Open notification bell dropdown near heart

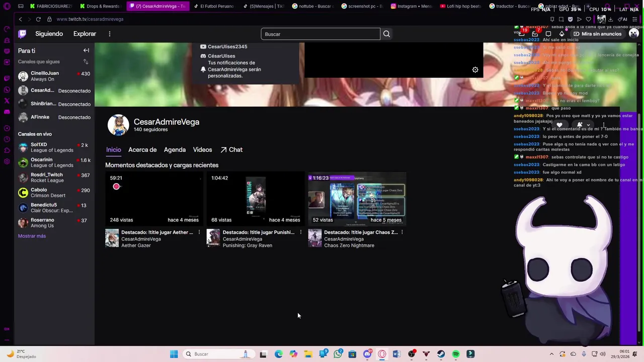coord(583,125)
